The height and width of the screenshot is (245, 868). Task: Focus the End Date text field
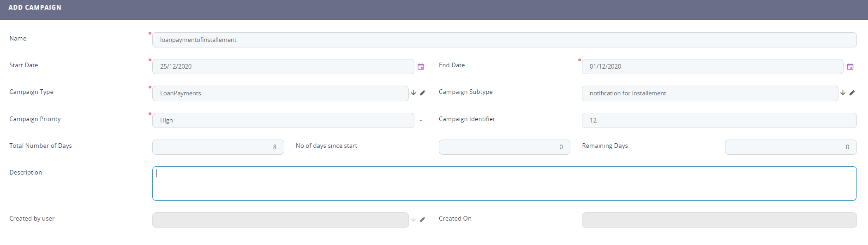pos(712,67)
